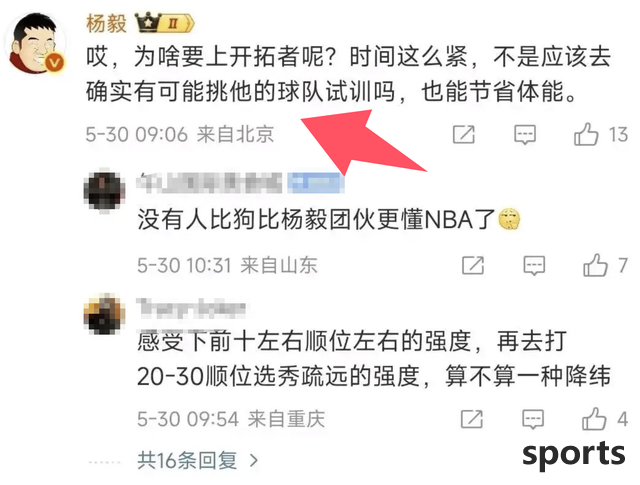The height and width of the screenshot is (485, 640).
Task: Click the blurred username of the 重庆 replier
Action: tap(191, 308)
